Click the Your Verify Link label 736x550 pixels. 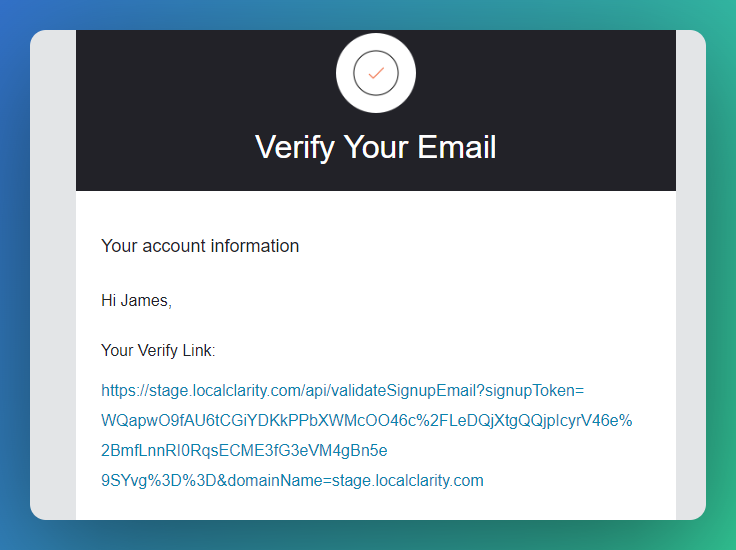158,350
